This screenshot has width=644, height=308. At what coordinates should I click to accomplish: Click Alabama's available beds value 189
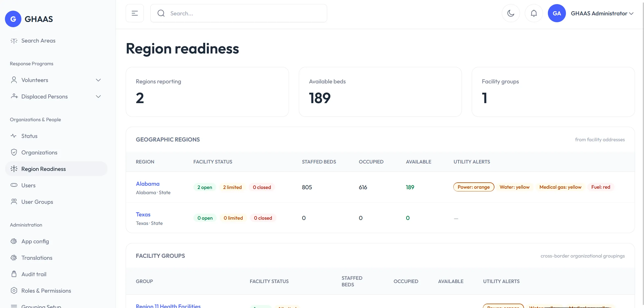pyautogui.click(x=410, y=187)
